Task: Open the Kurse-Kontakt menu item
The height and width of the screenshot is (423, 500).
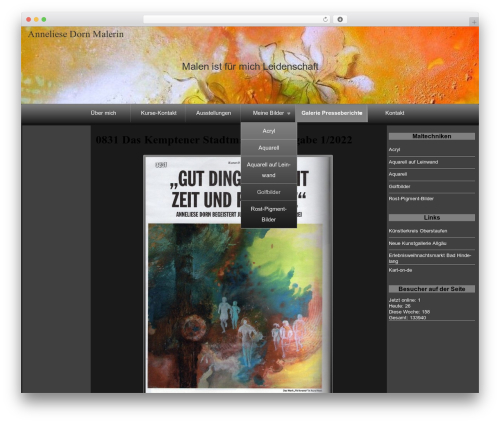Action: coord(158,113)
